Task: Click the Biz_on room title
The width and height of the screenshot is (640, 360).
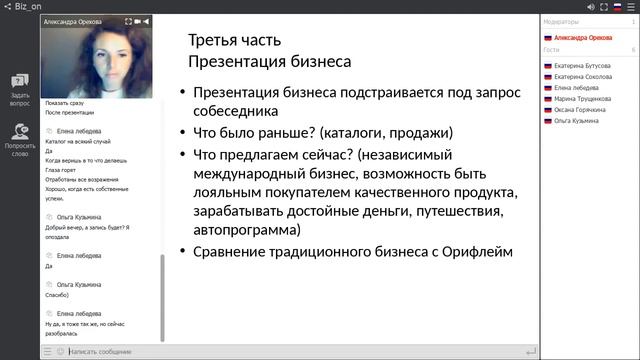Action: coord(28,7)
